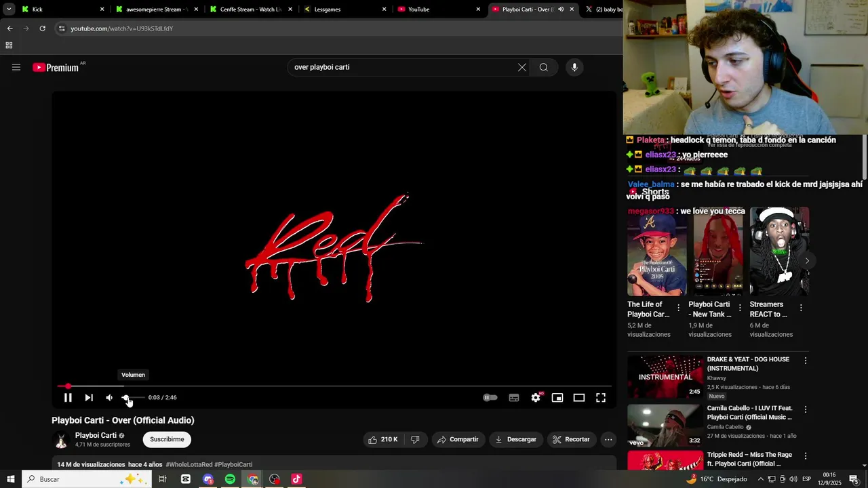Click the Buscar taskbar search box
This screenshot has height=488, width=868.
87,479
